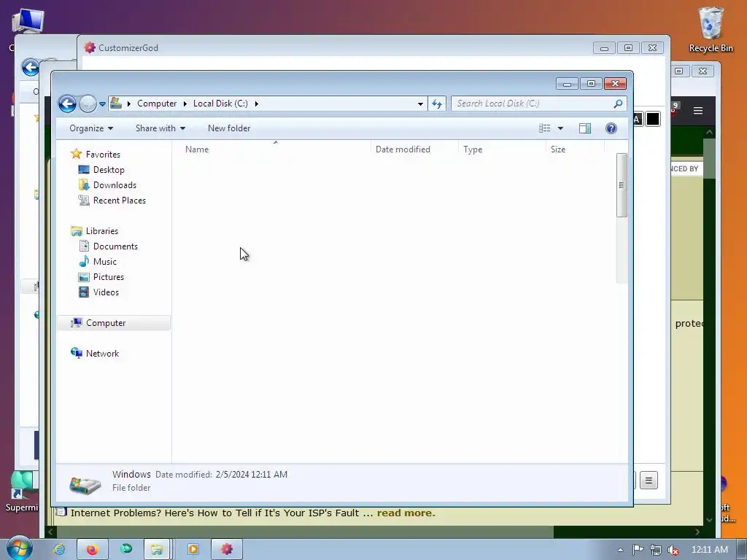Toggle the preview pane
The image size is (747, 560).
585,128
